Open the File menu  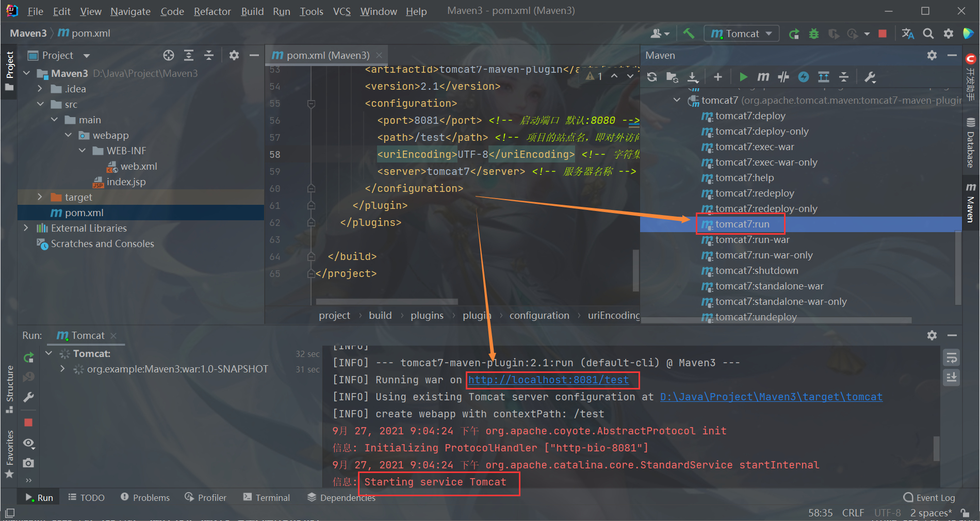(35, 11)
